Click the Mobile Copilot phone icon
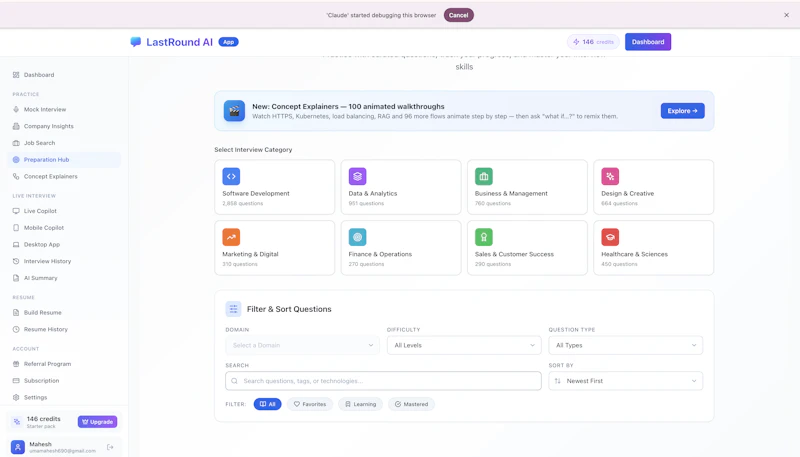The height and width of the screenshot is (457, 800). pyautogui.click(x=16, y=227)
